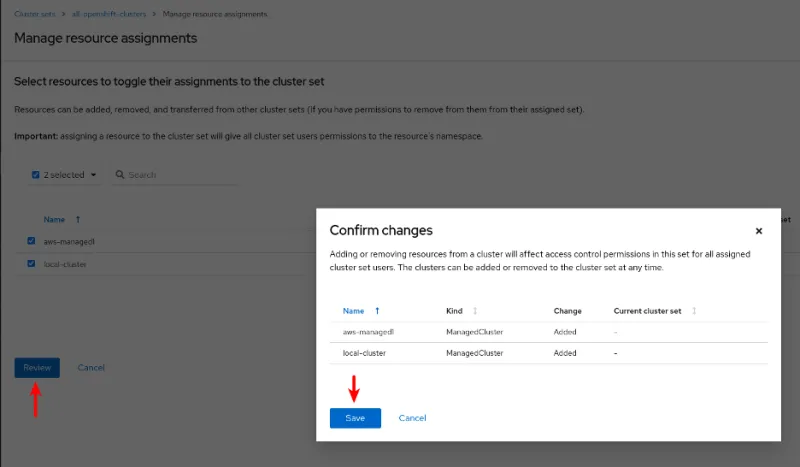The image size is (800, 467).
Task: Click ManagedCluster kind for aws-managedl
Action: (x=474, y=332)
